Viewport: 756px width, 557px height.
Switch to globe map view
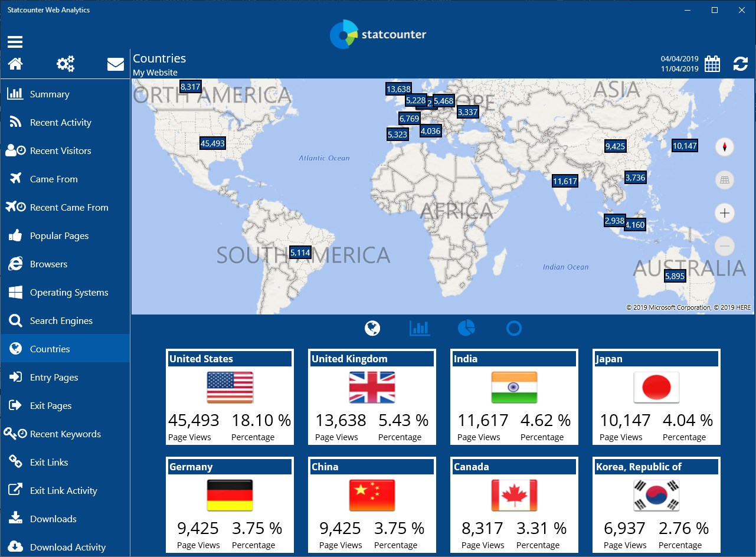[372, 328]
